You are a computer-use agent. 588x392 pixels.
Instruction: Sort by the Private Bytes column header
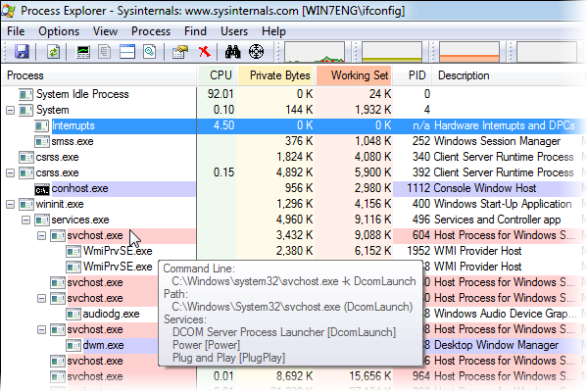point(276,75)
